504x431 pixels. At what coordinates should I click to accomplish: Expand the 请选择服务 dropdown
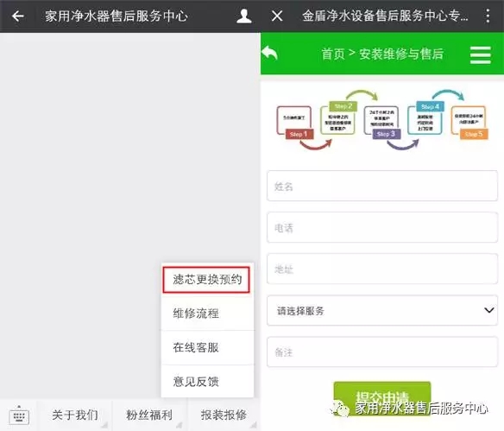tap(382, 310)
